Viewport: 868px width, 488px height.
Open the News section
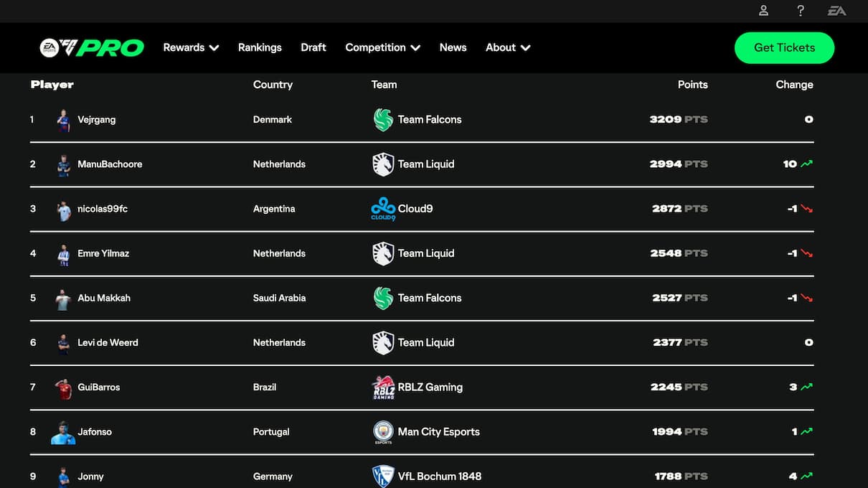click(x=453, y=47)
